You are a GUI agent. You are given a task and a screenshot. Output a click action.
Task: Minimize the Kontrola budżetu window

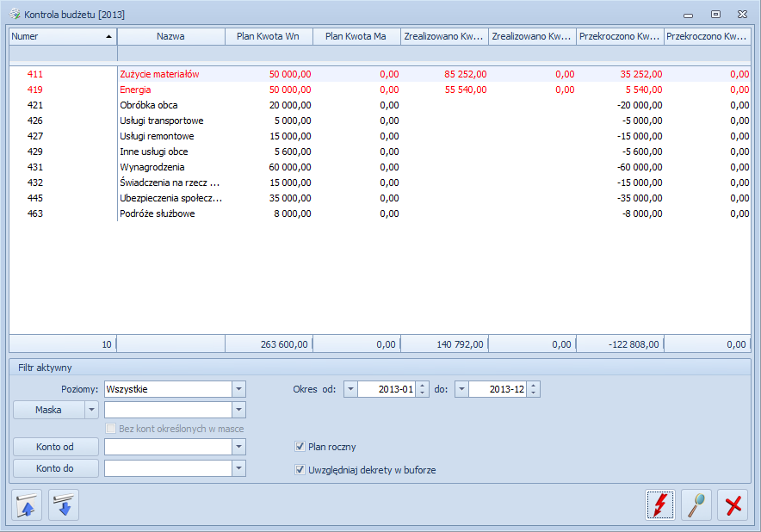point(688,15)
